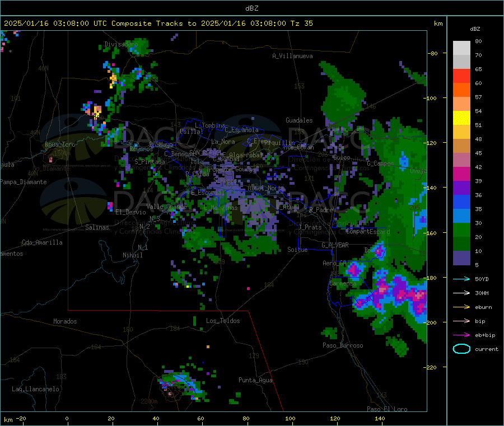
Task: Pick the red 60–65 dBZ color band
Action: [461, 76]
